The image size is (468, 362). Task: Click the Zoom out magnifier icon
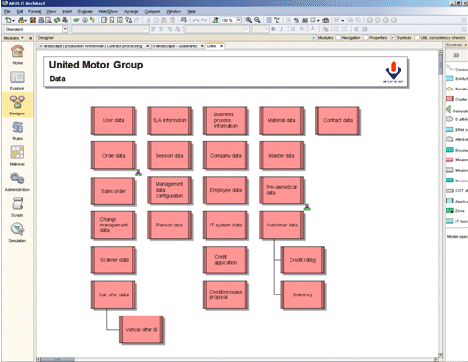pos(257,20)
